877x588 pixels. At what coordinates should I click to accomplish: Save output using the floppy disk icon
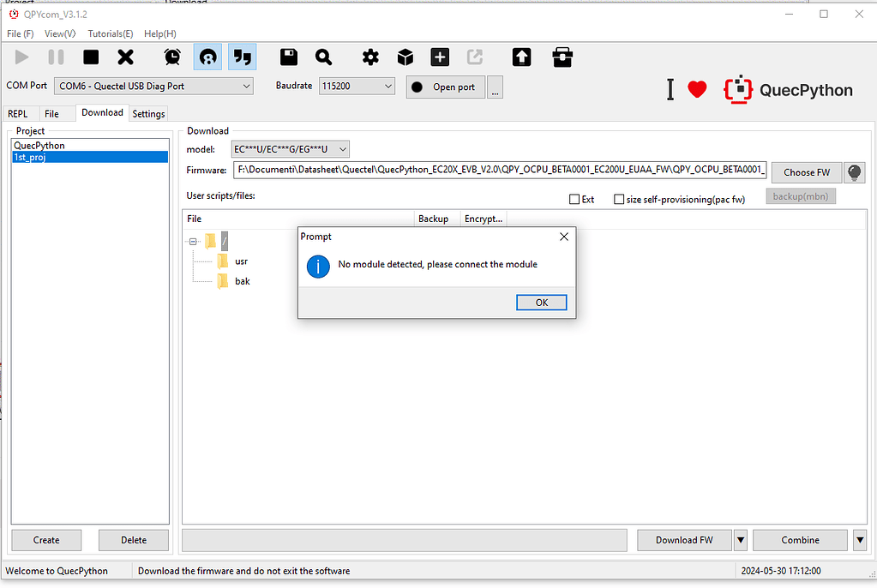[x=288, y=57]
